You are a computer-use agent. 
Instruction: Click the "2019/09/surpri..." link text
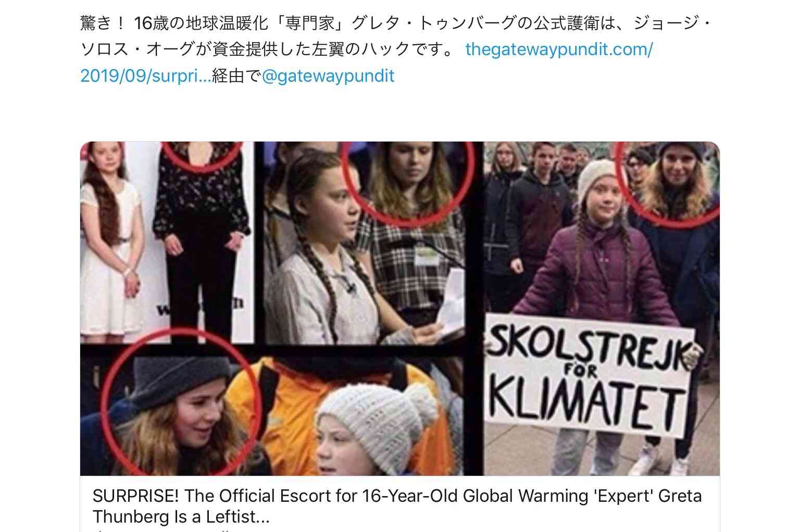click(x=146, y=76)
